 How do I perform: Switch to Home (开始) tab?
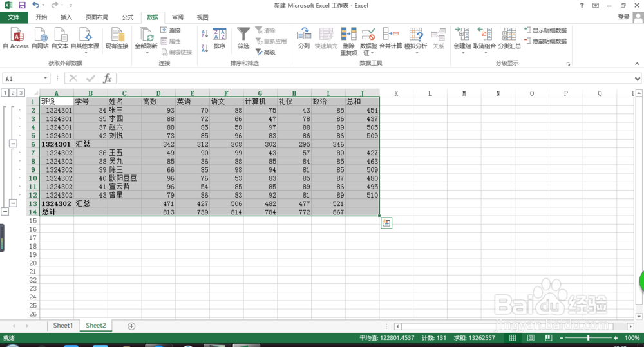pyautogui.click(x=41, y=17)
